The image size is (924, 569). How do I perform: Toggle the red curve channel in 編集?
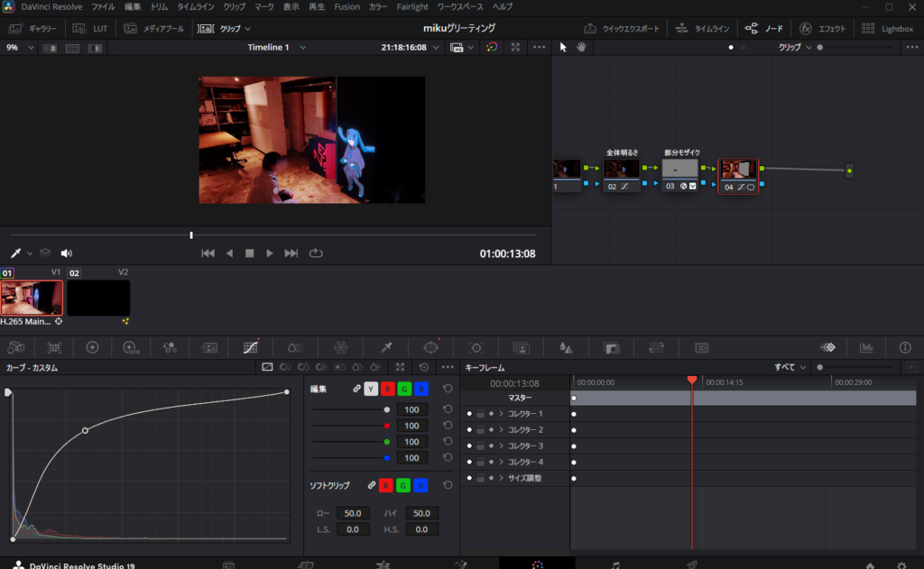pos(387,389)
